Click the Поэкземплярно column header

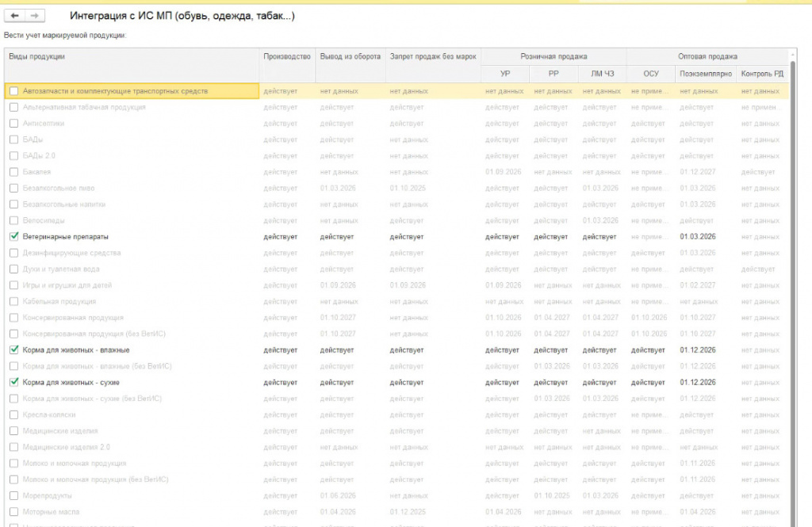tap(706, 74)
